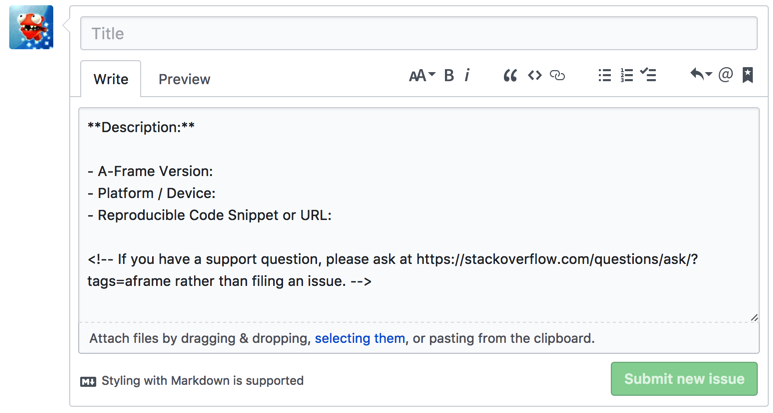The width and height of the screenshot is (773, 413).
Task: Click the Submit new issue button
Action: click(x=684, y=379)
